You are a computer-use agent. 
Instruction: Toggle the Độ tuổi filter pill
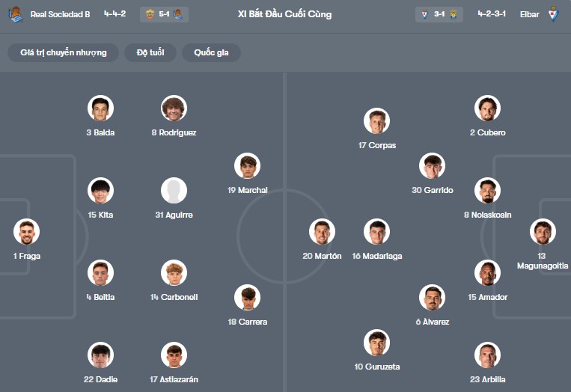(x=156, y=52)
